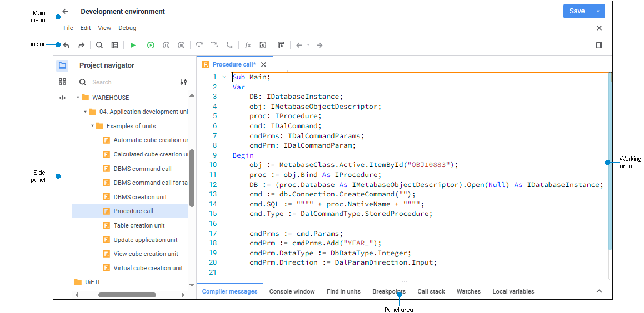Click the Undo arrow in the toolbar

pyautogui.click(x=67, y=45)
